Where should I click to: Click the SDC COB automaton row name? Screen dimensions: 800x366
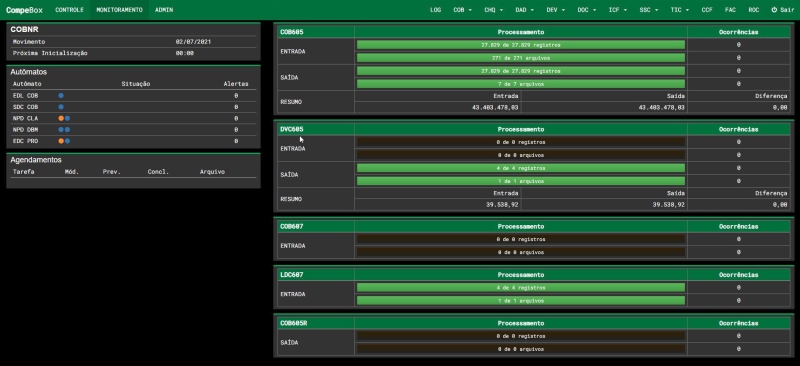pyautogui.click(x=25, y=107)
